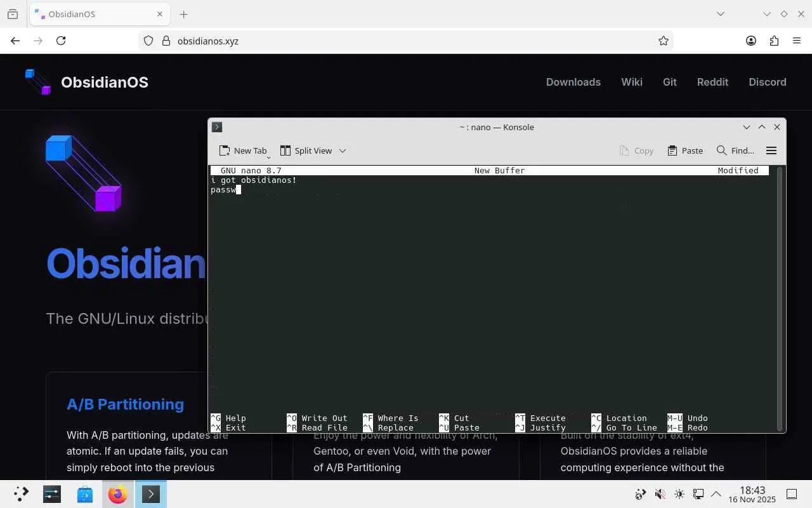Click the 'i got obsidianos!' line in nano
Viewport: 812px width, 508px height.
(254, 180)
